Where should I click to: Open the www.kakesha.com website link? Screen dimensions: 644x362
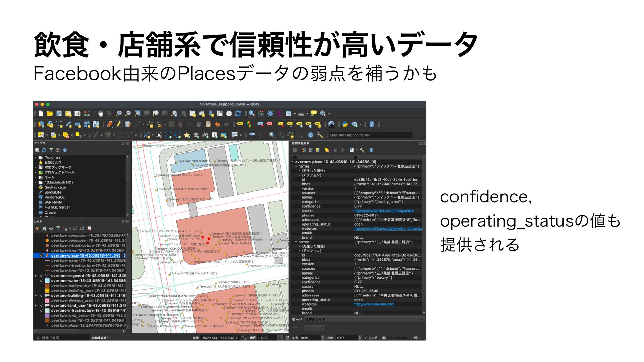[x=374, y=304]
